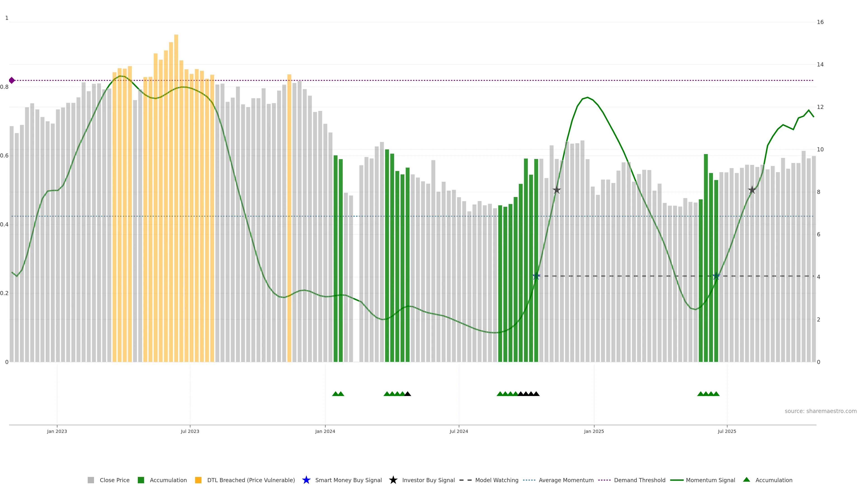Screen dimensions: 868x488
Task: Click the gray Close Price legend square
Action: point(91,480)
